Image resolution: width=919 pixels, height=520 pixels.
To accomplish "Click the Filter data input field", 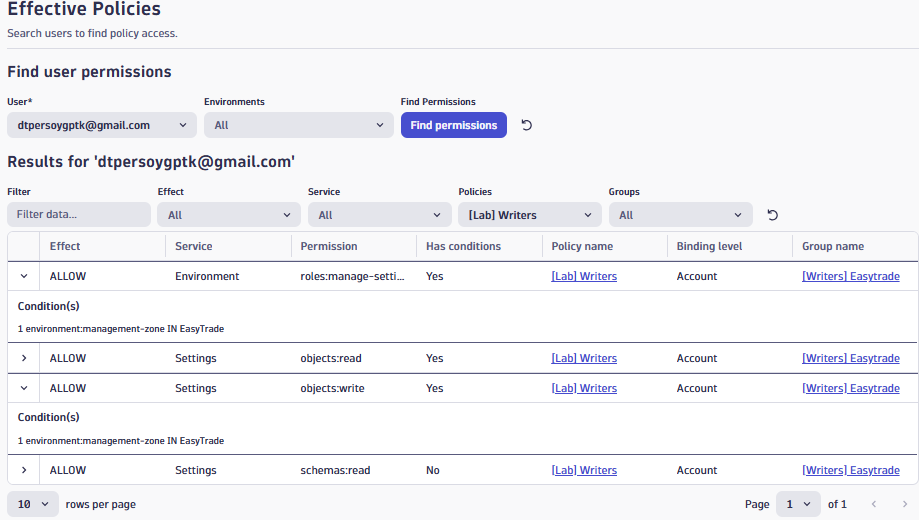I will click(78, 215).
